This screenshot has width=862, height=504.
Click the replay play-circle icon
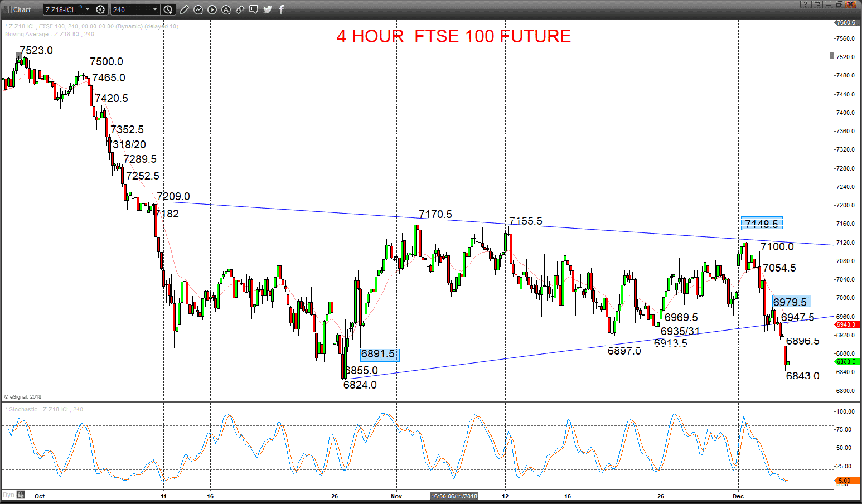212,9
